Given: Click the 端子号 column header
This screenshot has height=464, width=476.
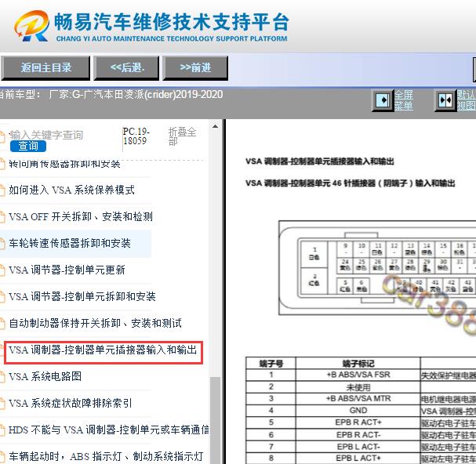Looking at the screenshot, I should click(271, 363).
